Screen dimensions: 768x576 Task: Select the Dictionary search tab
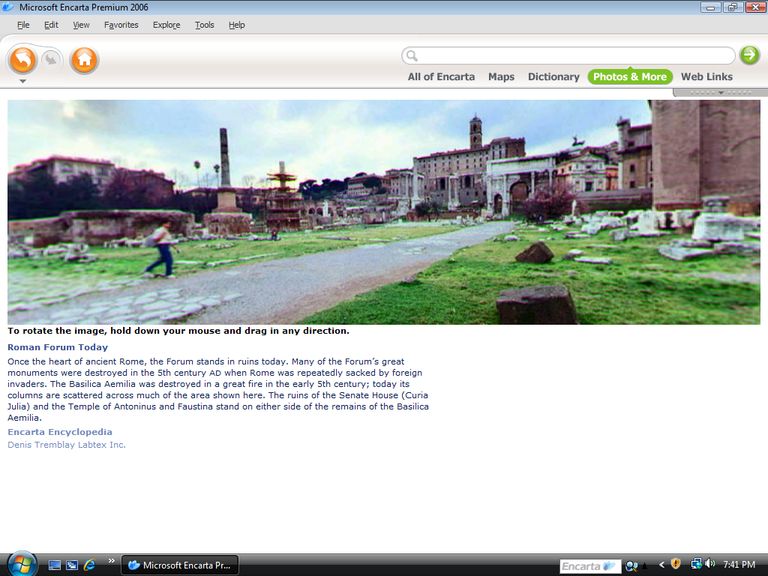[x=553, y=77]
